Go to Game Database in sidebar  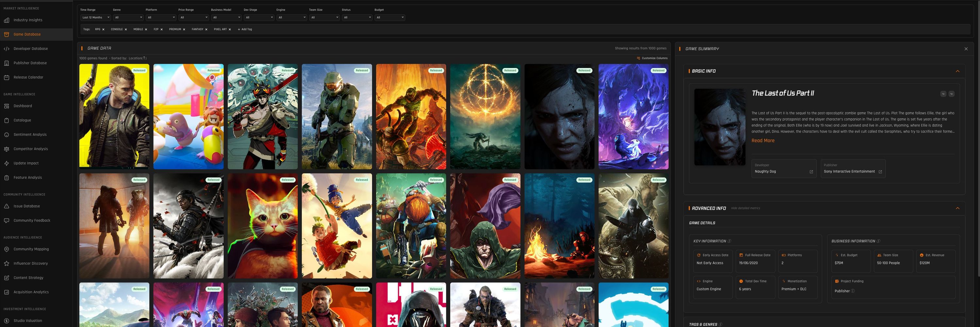pyautogui.click(x=36, y=34)
